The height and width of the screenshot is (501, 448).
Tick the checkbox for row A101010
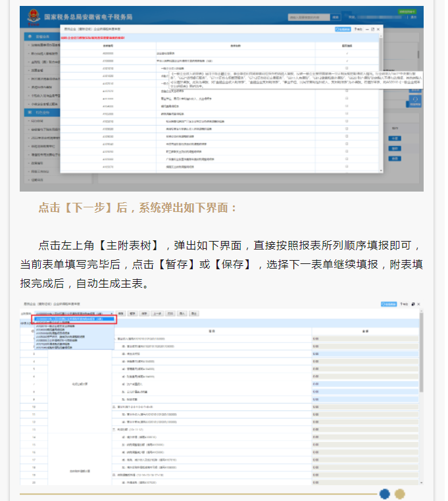[x=347, y=68]
